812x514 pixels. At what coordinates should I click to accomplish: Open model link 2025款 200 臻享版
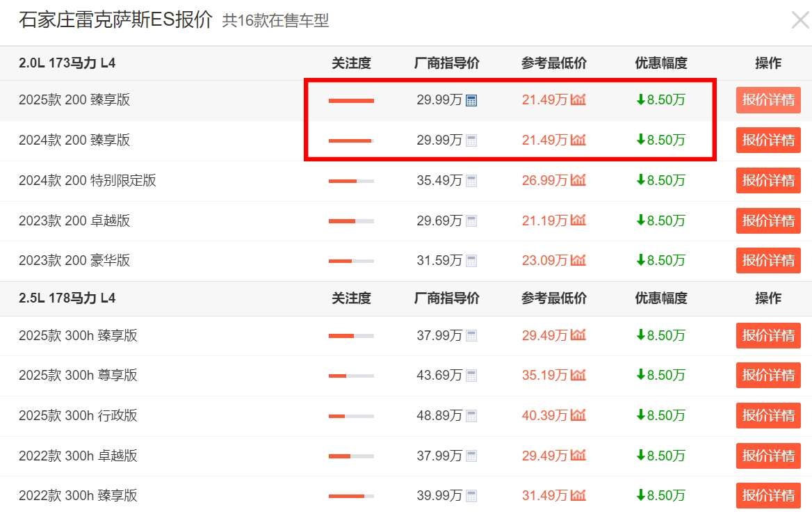[74, 100]
